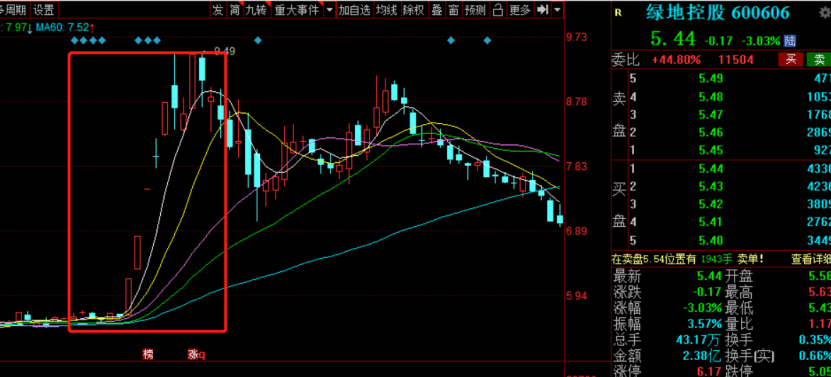Screen dimensions: 831x377
Task: Toggle the 均线 moving average lines
Action: [x=387, y=10]
